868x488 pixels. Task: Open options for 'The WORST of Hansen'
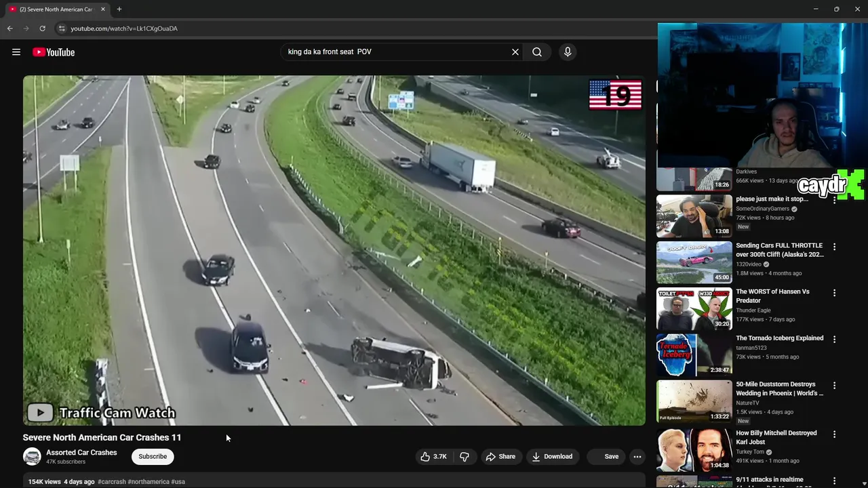coord(835,293)
